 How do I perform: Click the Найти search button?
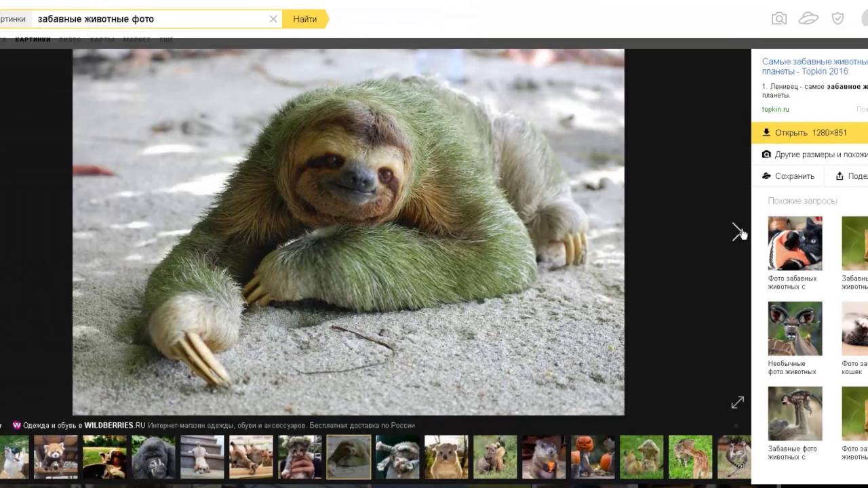point(305,19)
